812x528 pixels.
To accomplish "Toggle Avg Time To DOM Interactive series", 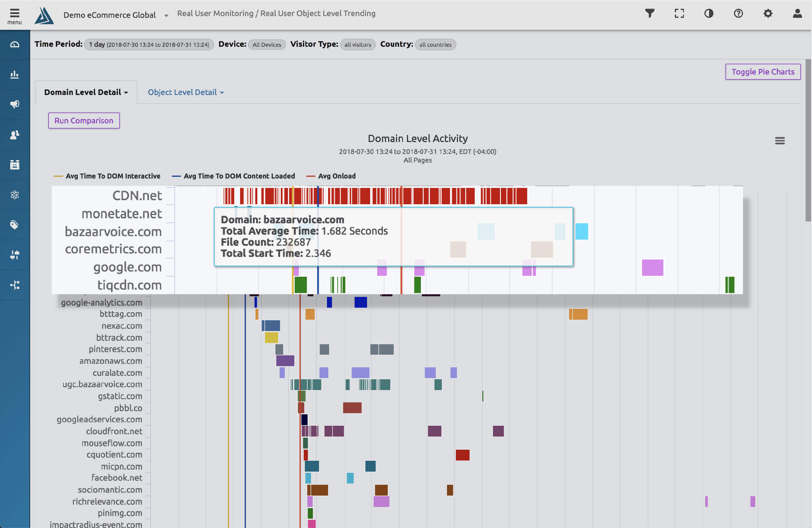I will click(x=113, y=176).
